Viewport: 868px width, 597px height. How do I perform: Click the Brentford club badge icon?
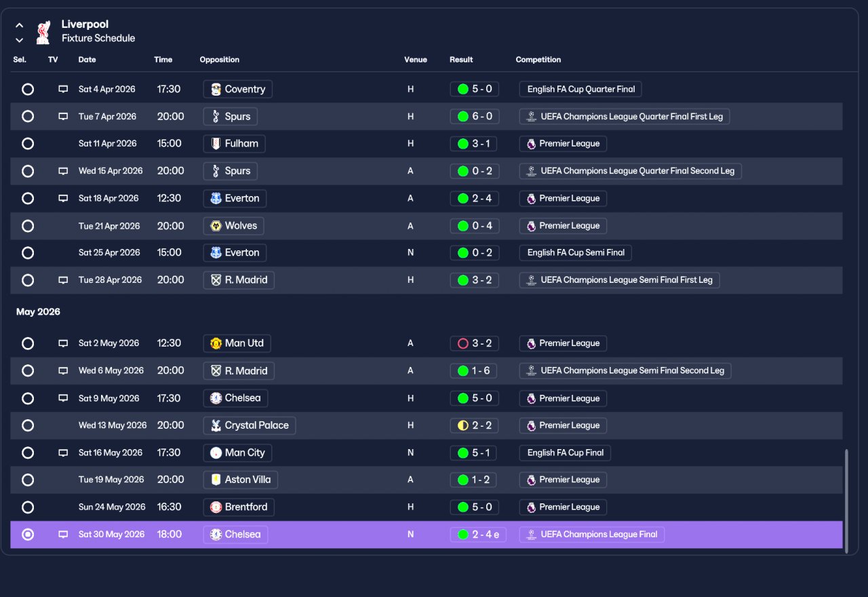point(216,507)
